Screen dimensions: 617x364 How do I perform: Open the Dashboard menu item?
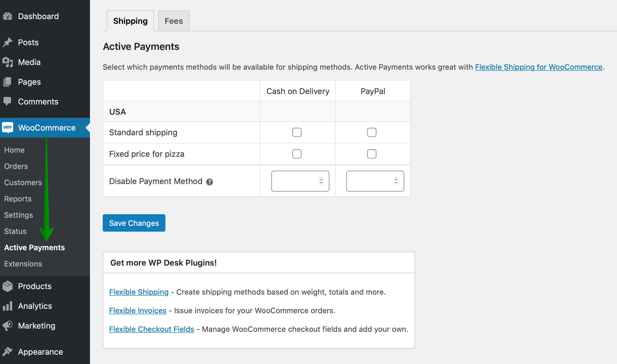pyautogui.click(x=38, y=16)
